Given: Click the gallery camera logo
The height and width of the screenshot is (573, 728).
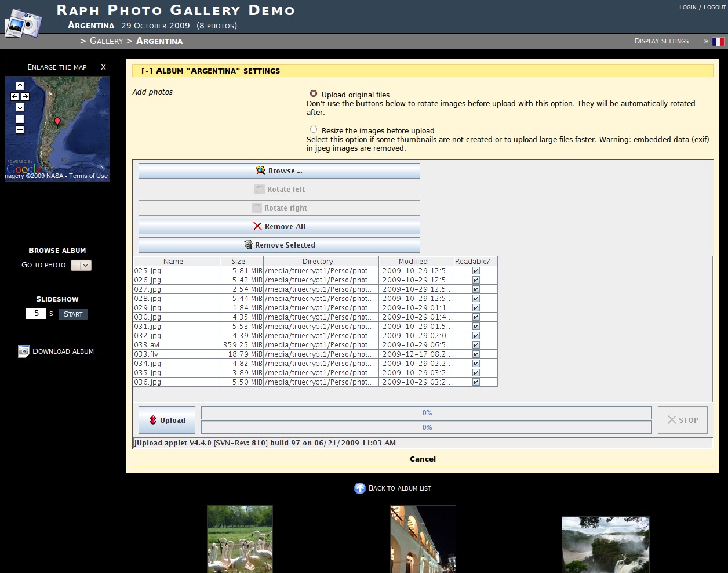Looking at the screenshot, I should point(23,23).
